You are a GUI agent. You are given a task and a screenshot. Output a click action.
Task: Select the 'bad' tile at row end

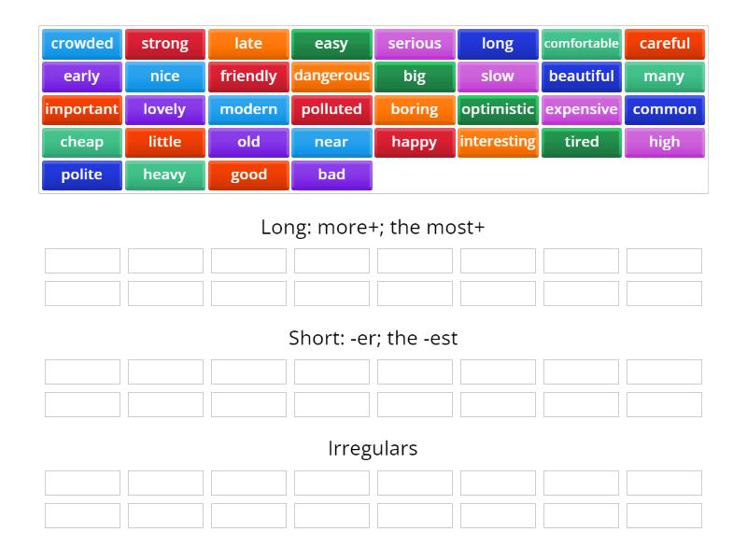click(x=331, y=175)
